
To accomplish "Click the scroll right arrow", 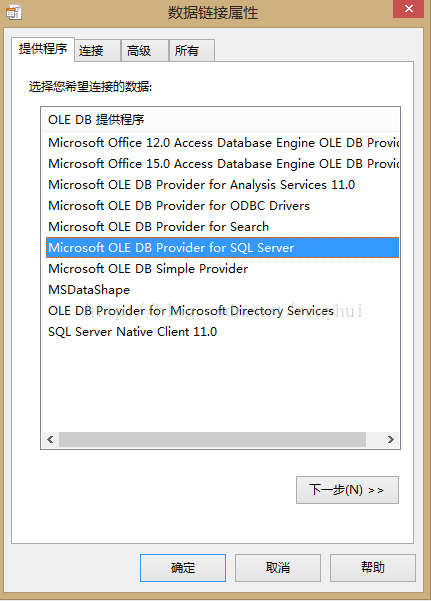I will 390,439.
